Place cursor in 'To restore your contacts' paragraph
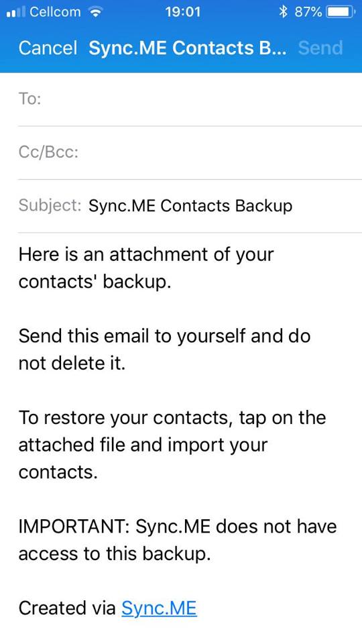The width and height of the screenshot is (362, 644). point(172,444)
